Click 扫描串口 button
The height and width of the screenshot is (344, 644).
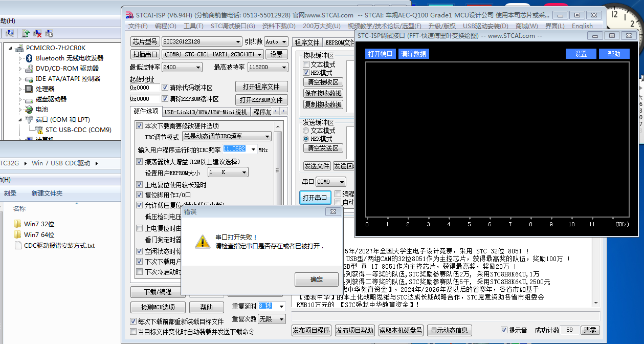[145, 54]
